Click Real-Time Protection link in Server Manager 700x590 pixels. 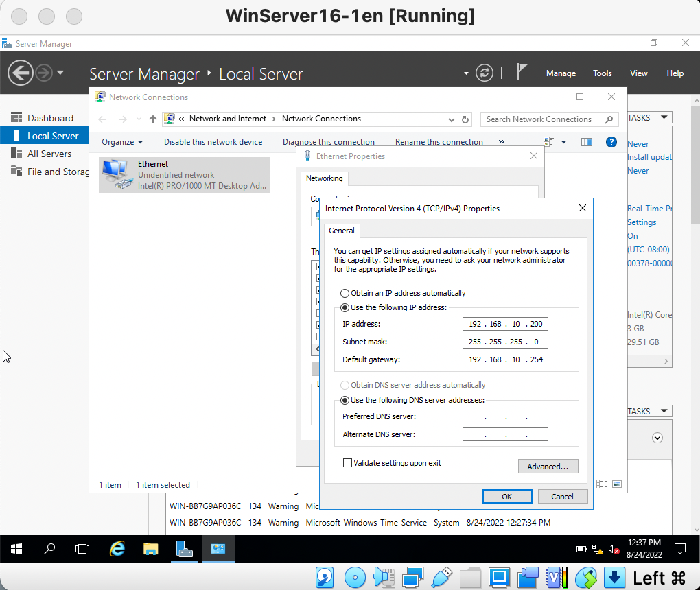649,209
